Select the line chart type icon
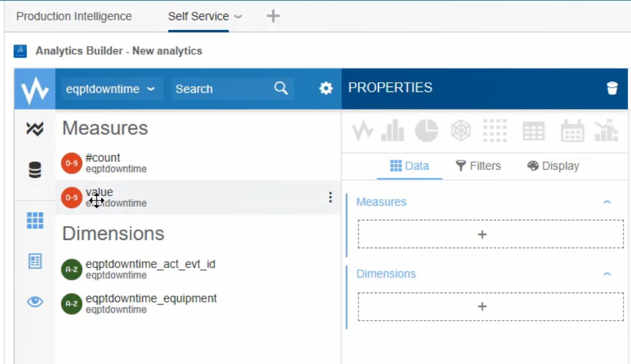 pyautogui.click(x=363, y=131)
